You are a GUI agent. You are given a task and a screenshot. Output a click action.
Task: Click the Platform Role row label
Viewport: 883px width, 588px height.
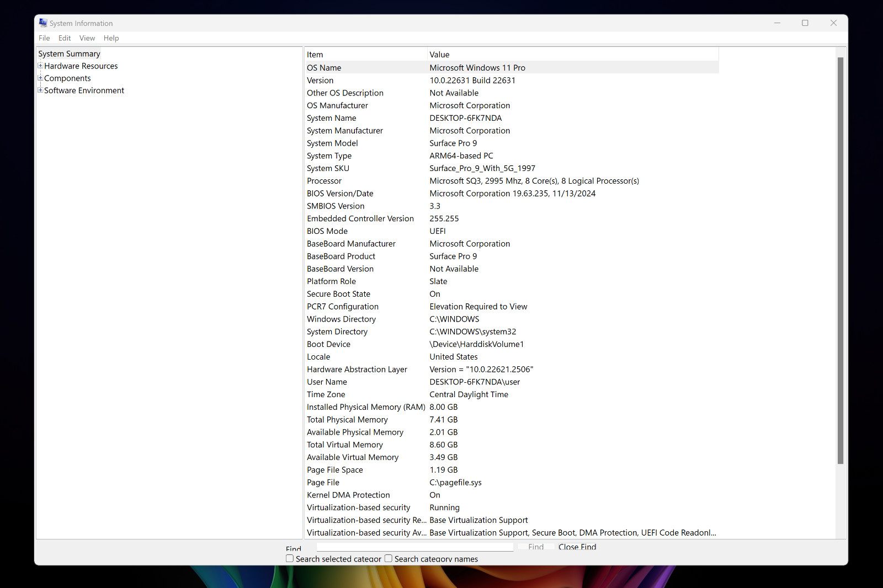point(331,281)
